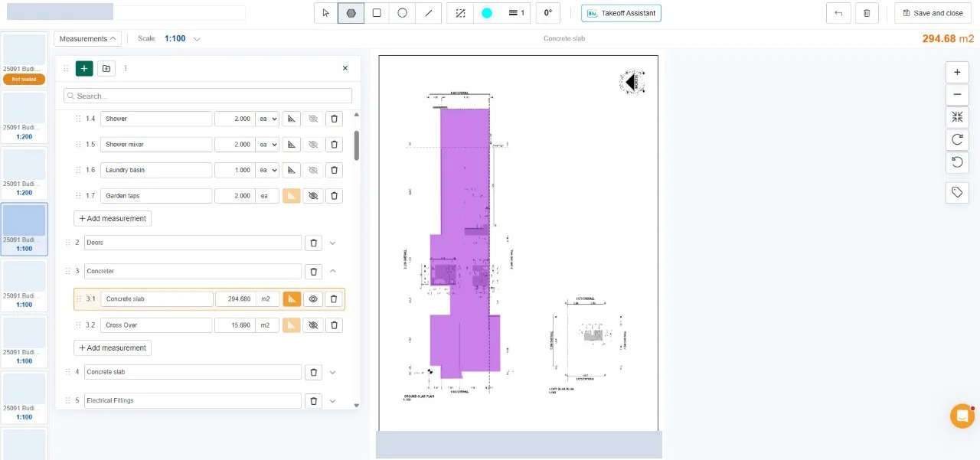
Task: Click the tag label icon
Action: tap(957, 192)
